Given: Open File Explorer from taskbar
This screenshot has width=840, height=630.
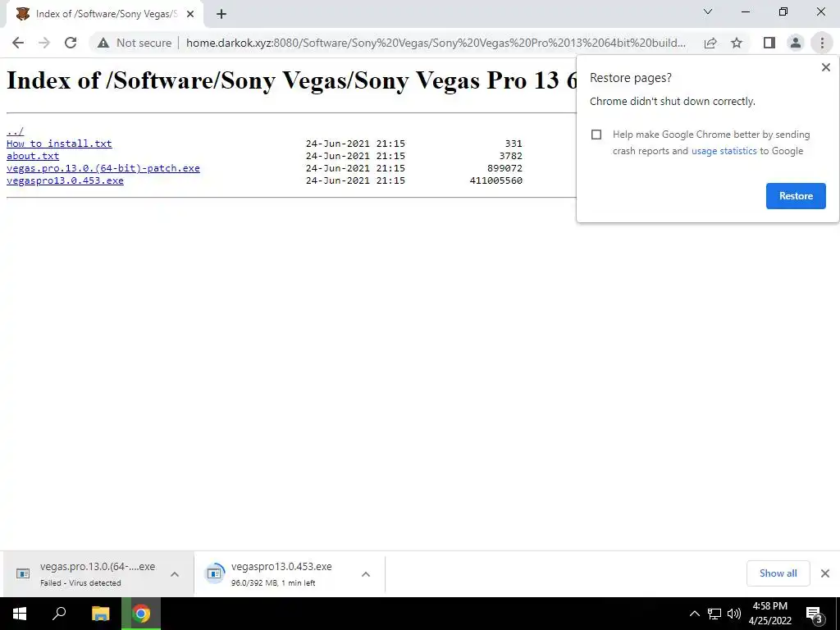Looking at the screenshot, I should click(100, 614).
